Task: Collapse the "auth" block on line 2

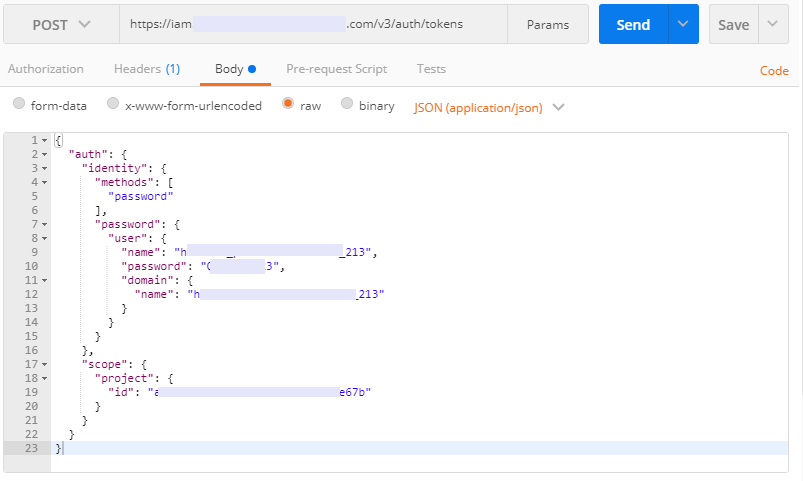Action: click(45, 154)
